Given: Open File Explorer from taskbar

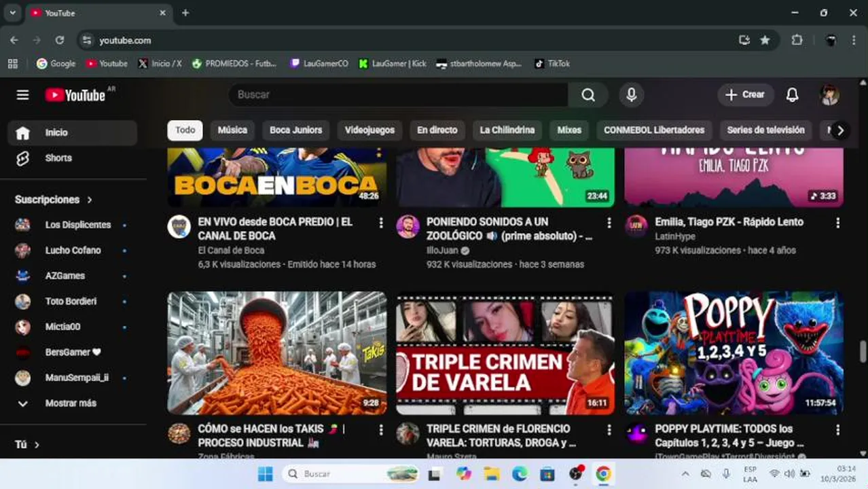Looking at the screenshot, I should coord(492,474).
